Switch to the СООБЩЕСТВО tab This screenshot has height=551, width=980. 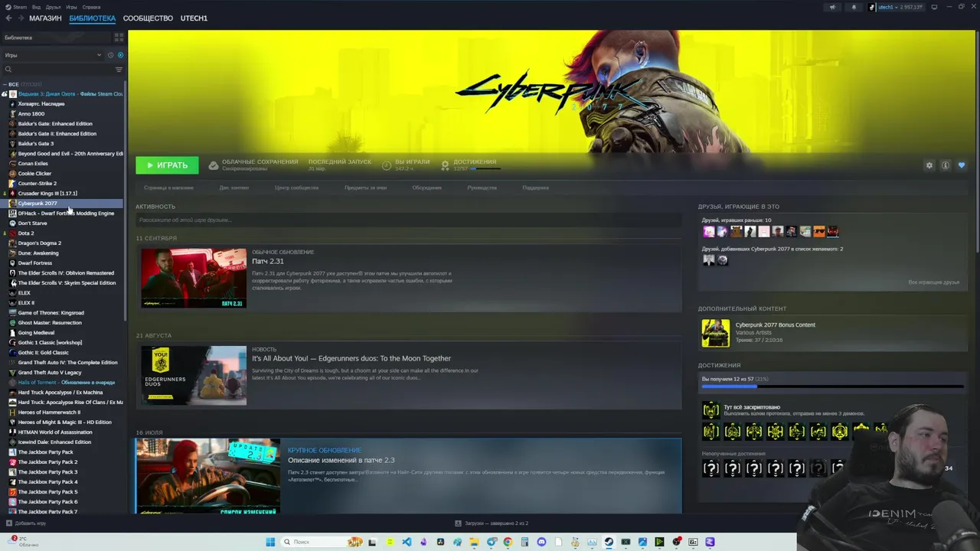point(148,18)
